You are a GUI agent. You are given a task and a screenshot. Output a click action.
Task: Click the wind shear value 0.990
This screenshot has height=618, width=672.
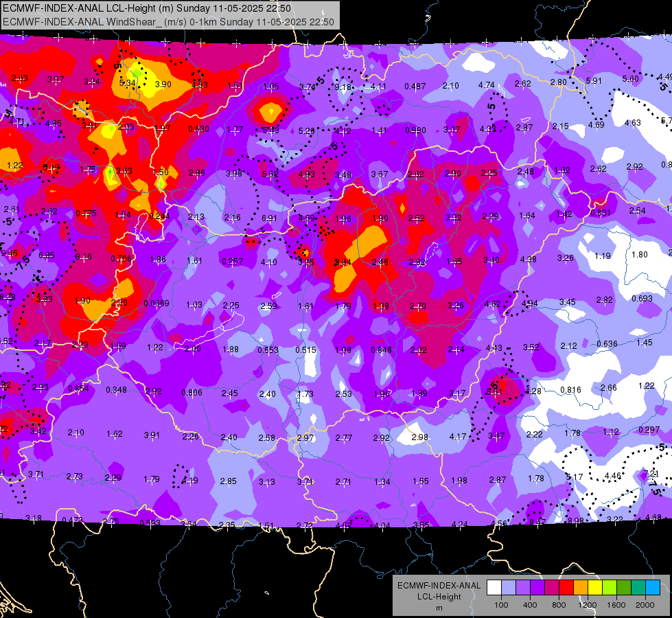(415, 130)
